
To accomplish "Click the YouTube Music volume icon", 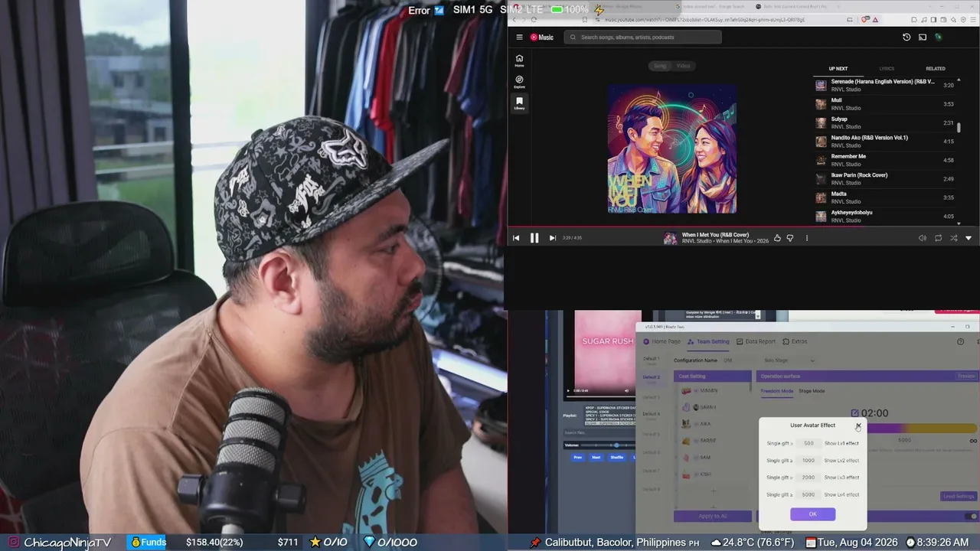I will [x=923, y=238].
